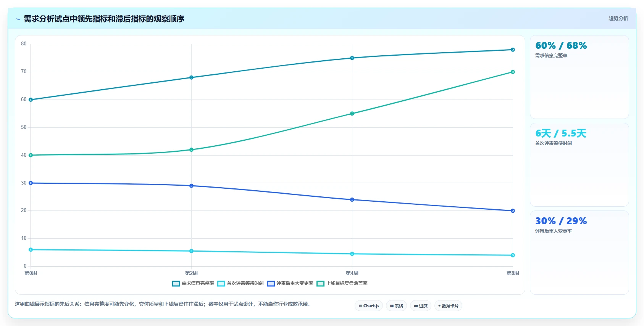Click the 进度 chip
The width and height of the screenshot is (644, 326).
pyautogui.click(x=421, y=306)
